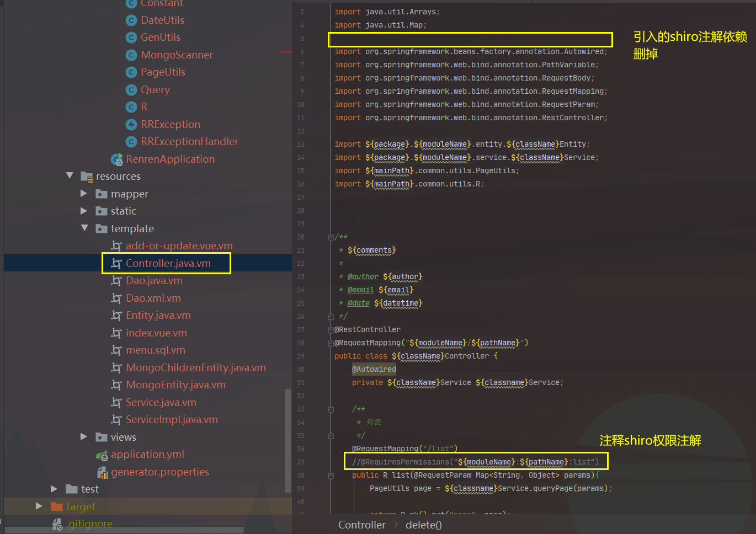Select the test folder row
The height and width of the screenshot is (534, 756).
tap(148, 489)
